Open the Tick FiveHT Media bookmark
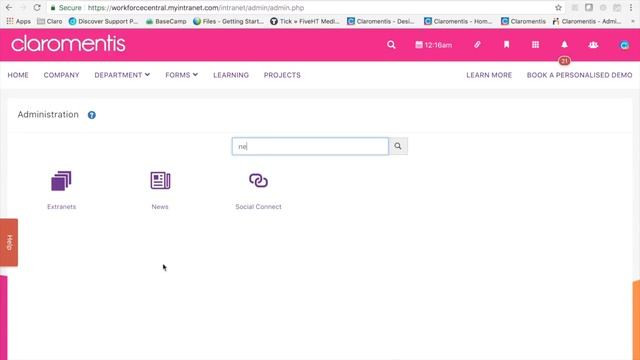Viewport: 640px width, 360px height. (305, 21)
